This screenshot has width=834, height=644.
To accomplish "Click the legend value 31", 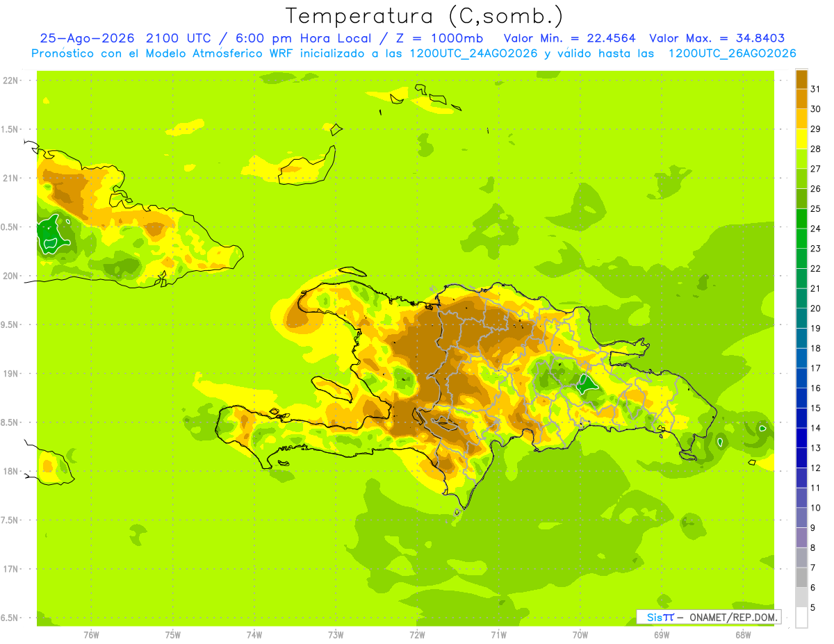I will pos(816,89).
